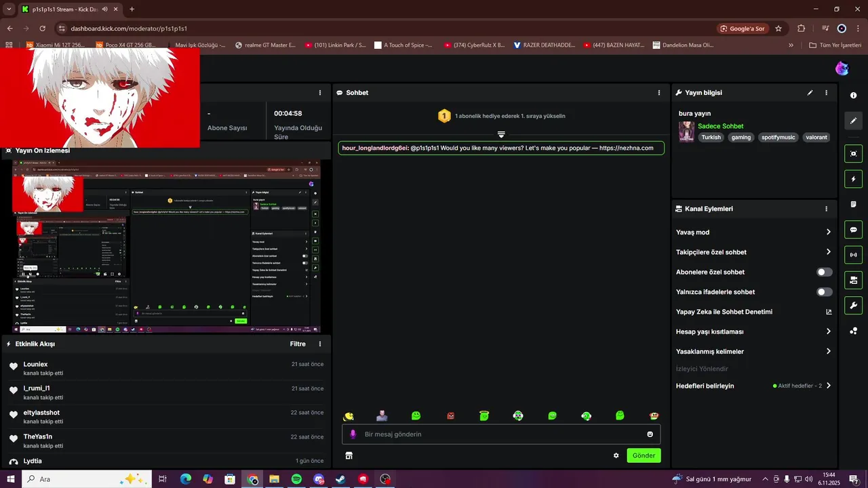Click the wrench icon in right sidebar
Screen dimensions: 868x488
[853, 305]
